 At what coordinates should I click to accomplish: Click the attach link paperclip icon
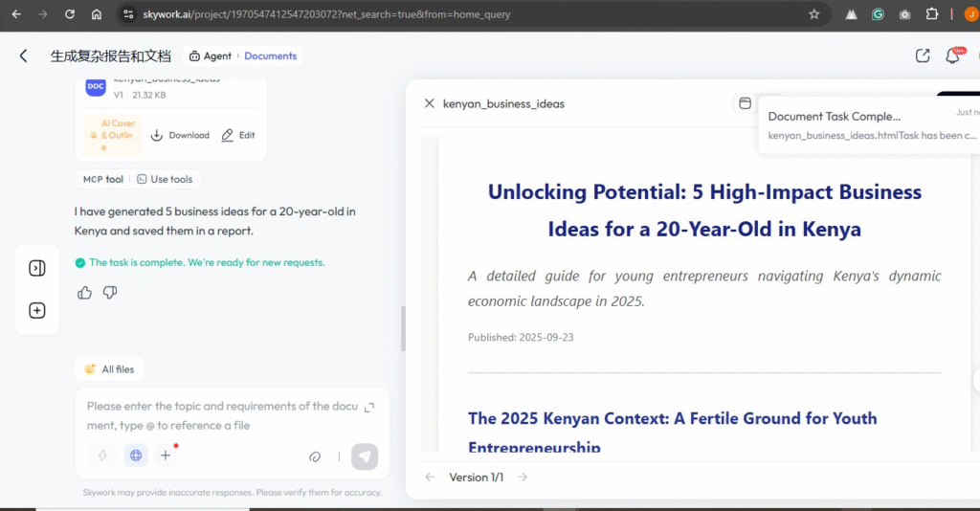click(x=315, y=456)
